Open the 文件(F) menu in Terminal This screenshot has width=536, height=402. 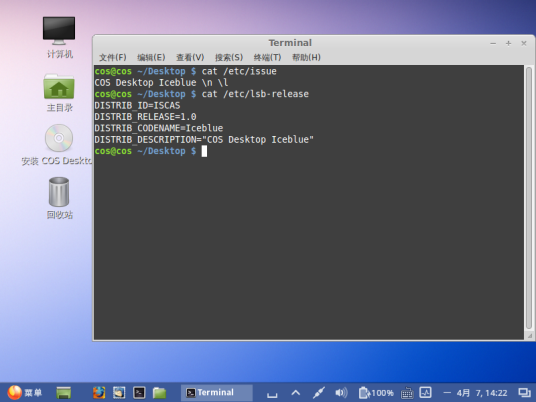[112, 57]
